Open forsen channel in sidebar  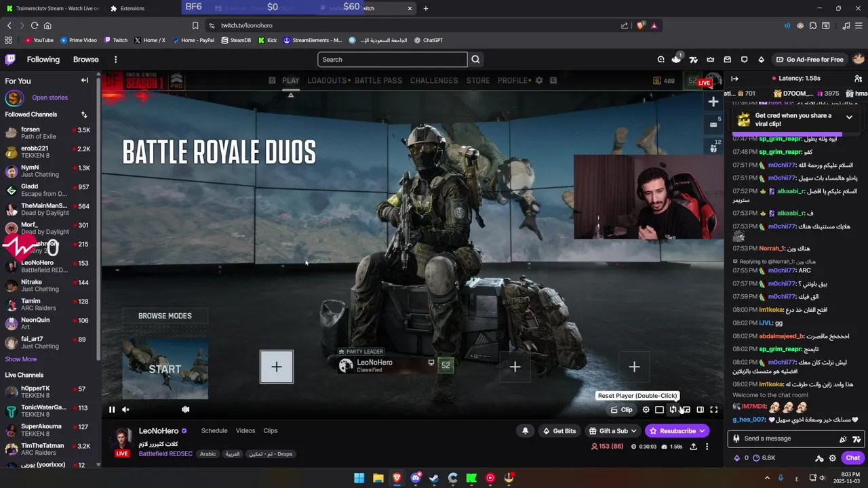pyautogui.click(x=47, y=133)
